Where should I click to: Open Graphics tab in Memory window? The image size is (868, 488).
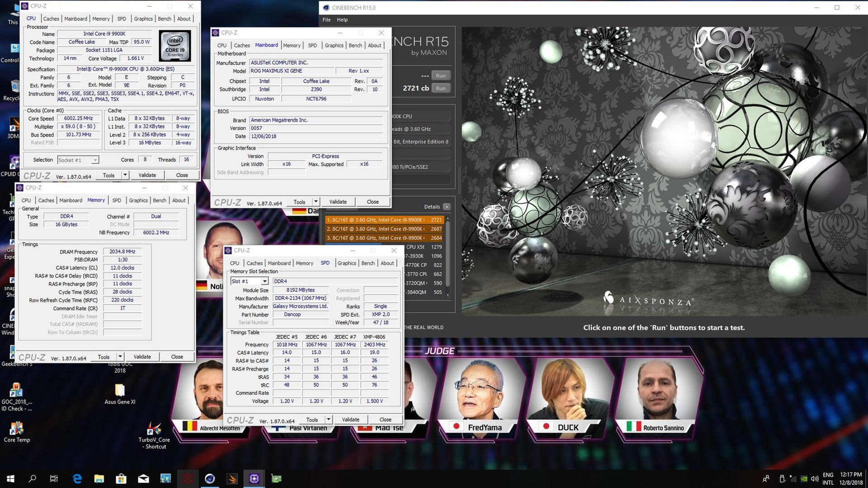pos(138,200)
